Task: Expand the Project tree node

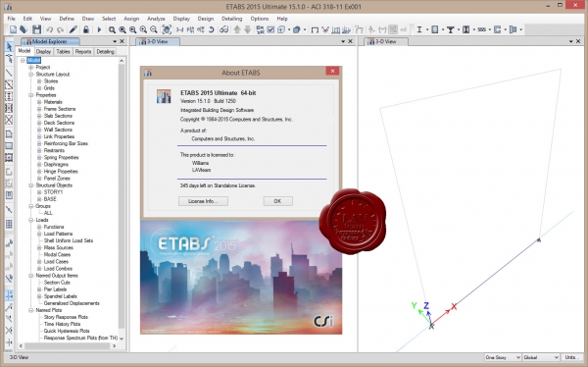Action: coord(31,68)
